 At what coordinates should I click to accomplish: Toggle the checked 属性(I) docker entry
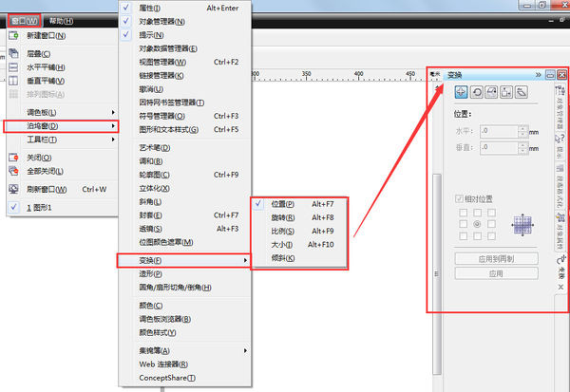click(x=185, y=8)
